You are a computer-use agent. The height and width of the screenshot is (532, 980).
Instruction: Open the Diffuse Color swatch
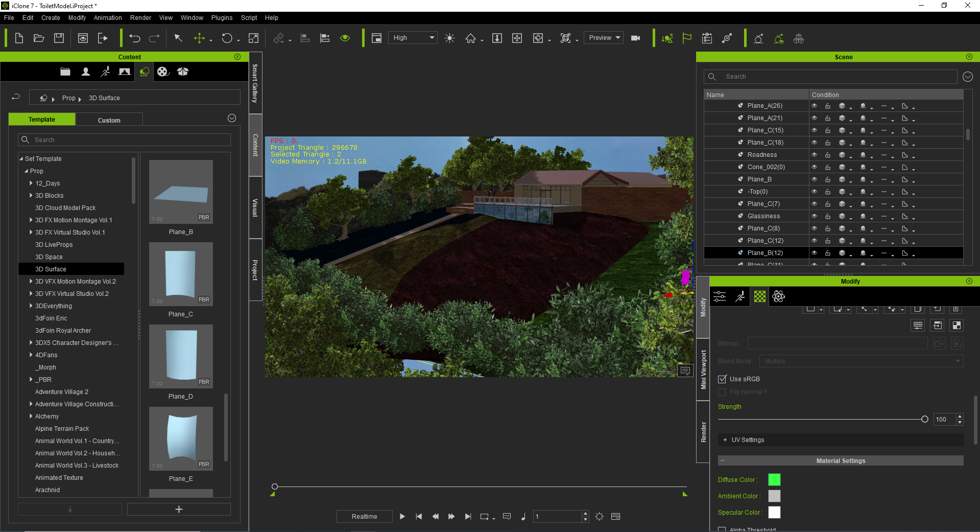point(774,479)
